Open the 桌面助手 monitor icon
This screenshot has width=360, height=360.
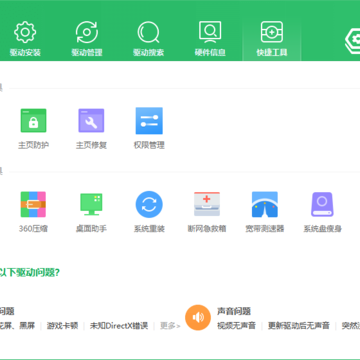pos(91,204)
